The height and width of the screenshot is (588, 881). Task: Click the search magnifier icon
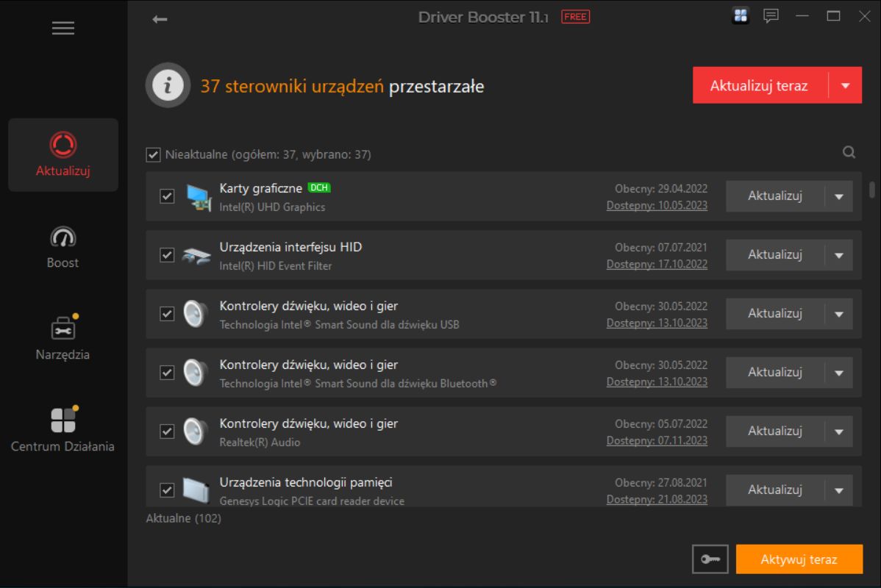849,152
